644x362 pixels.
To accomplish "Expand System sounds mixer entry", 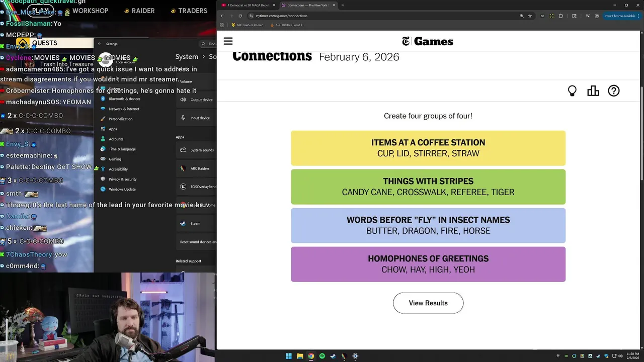I will click(x=196, y=150).
